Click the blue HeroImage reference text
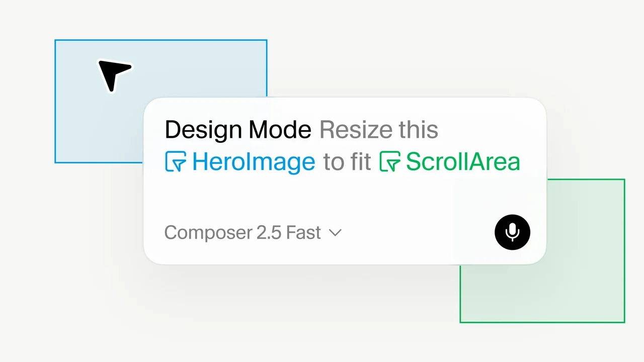 pos(254,162)
